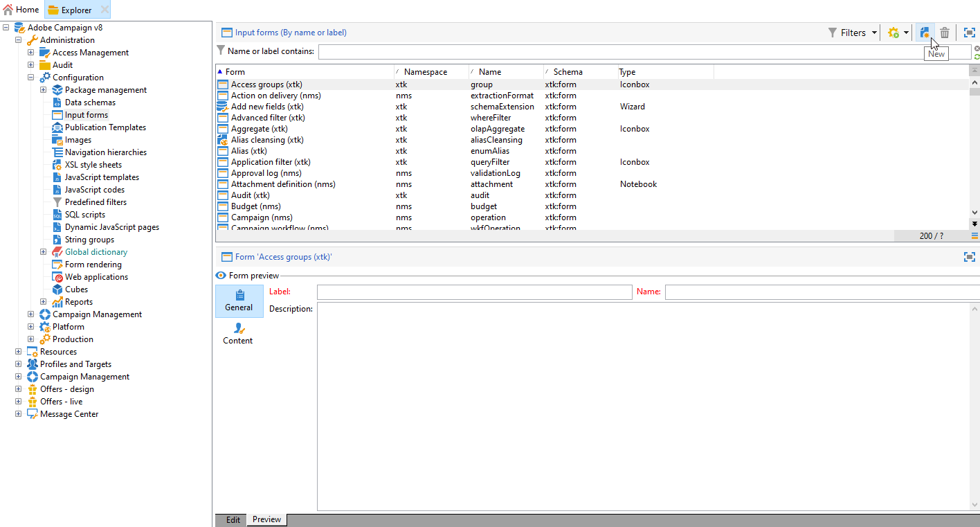
Task: Open list configuration icon next to 200 / ?
Action: pos(974,236)
